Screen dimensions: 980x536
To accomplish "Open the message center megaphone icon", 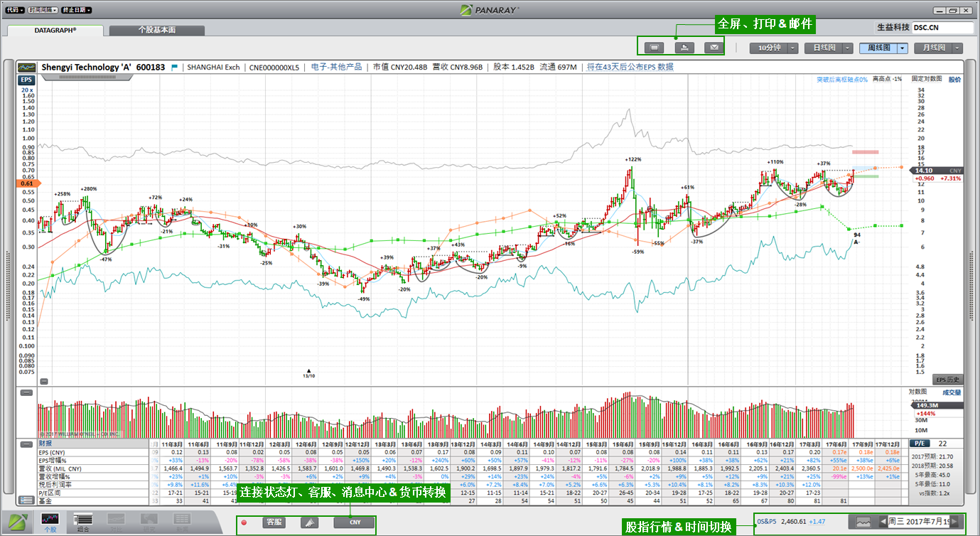I will click(x=309, y=522).
